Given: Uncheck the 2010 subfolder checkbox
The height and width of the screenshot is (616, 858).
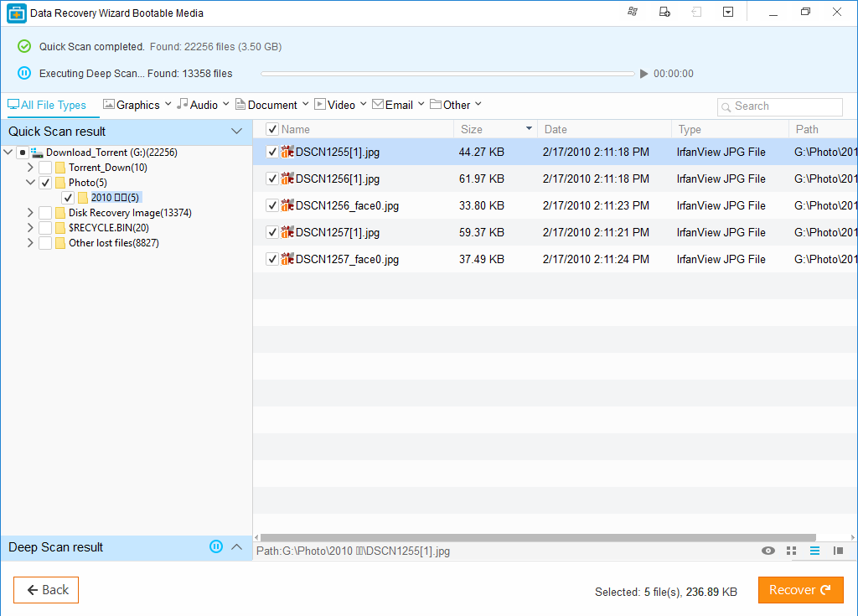Looking at the screenshot, I should pyautogui.click(x=68, y=198).
